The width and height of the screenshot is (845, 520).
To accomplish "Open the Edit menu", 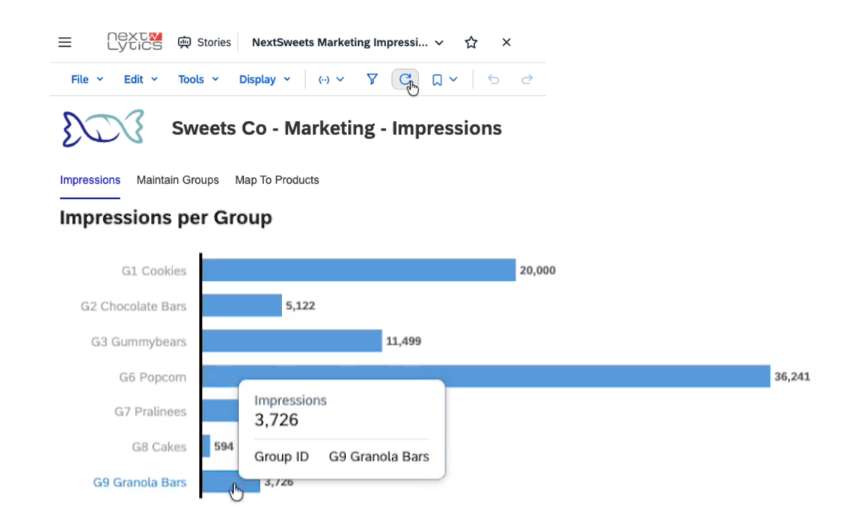I will pyautogui.click(x=141, y=79).
